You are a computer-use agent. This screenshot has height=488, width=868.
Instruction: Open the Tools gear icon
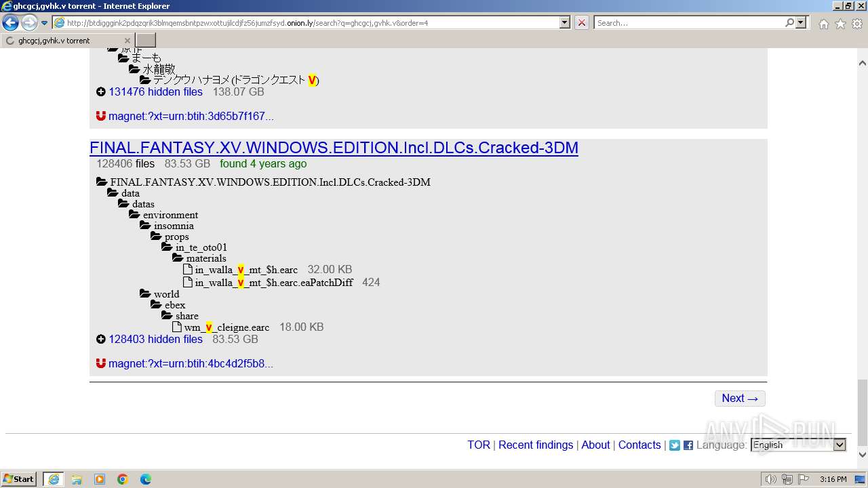(x=857, y=24)
